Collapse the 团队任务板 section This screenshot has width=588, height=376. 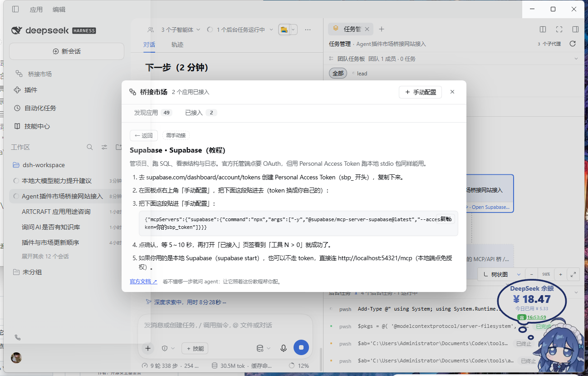point(576,59)
